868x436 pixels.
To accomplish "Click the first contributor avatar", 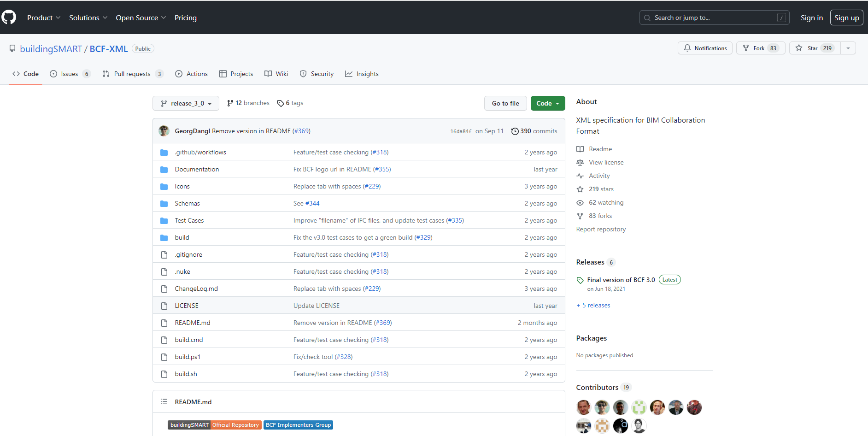I will pyautogui.click(x=583, y=407).
